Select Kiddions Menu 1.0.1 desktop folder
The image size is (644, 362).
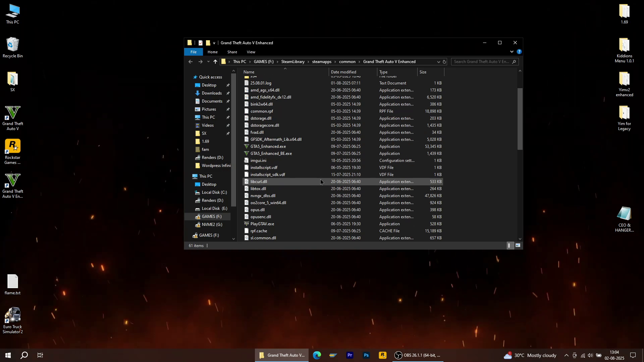[x=624, y=50]
